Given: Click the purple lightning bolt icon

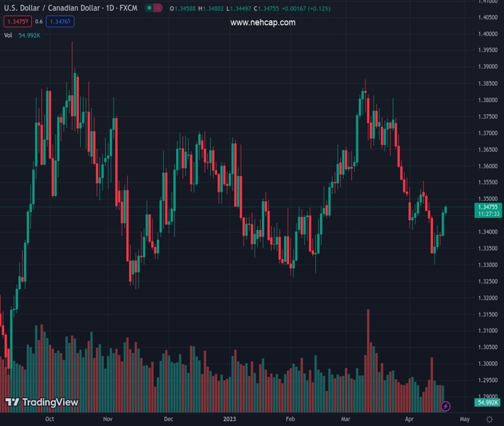Looking at the screenshot, I should tap(445, 406).
